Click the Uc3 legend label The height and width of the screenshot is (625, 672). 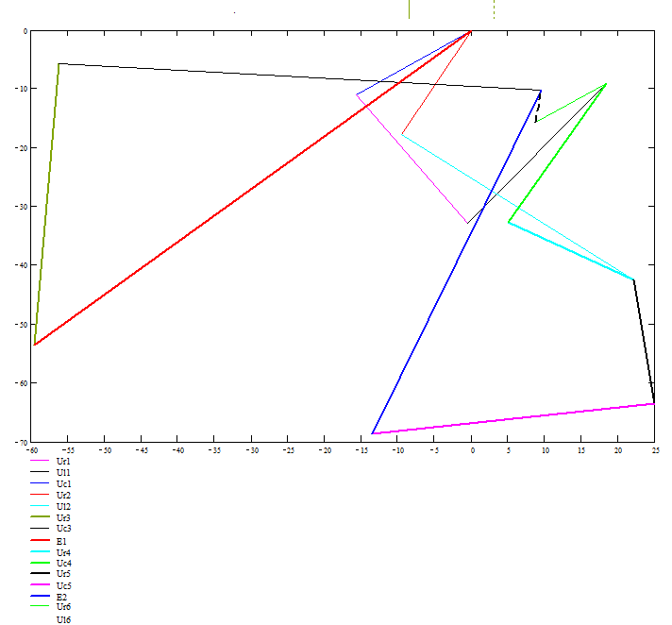(63, 529)
